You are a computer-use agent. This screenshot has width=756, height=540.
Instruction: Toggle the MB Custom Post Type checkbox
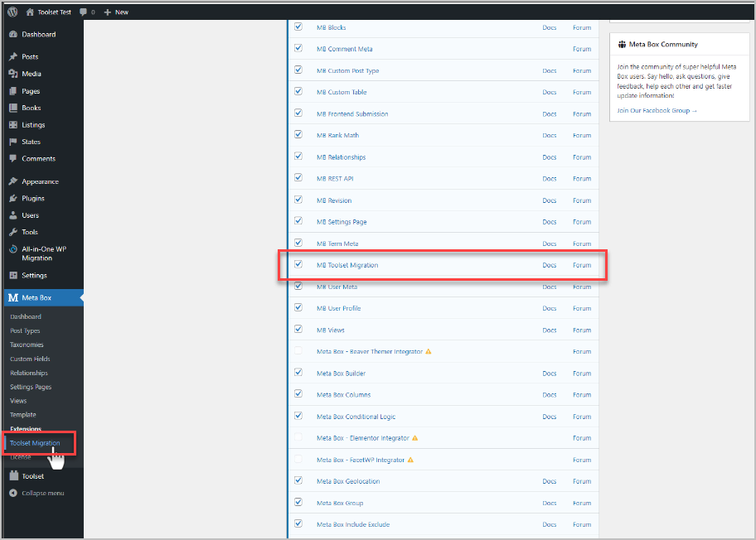tap(298, 70)
